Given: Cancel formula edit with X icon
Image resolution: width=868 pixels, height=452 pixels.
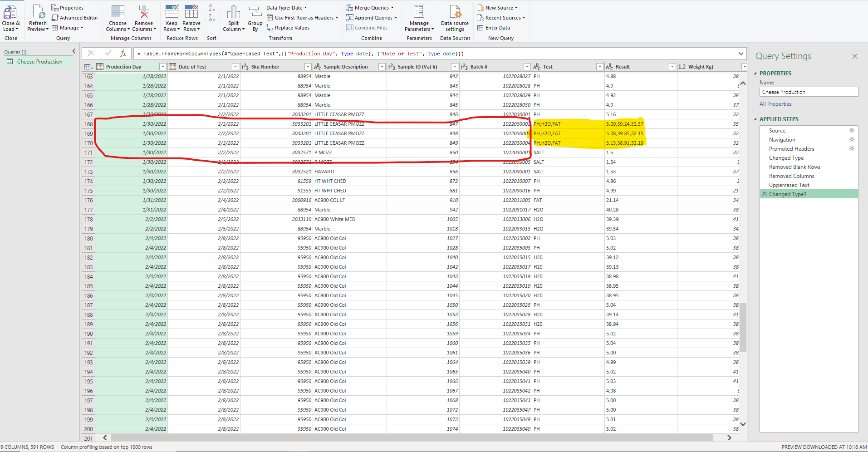Looking at the screenshot, I should (x=91, y=54).
